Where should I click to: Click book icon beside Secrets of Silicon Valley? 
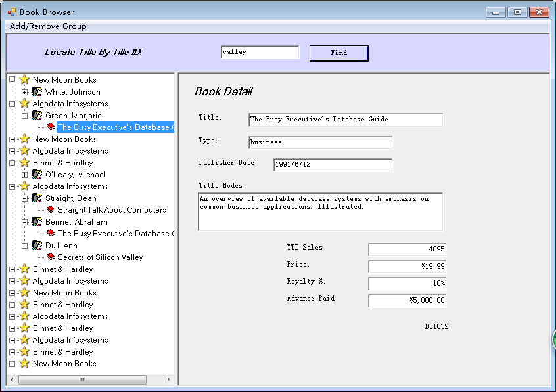pos(51,257)
